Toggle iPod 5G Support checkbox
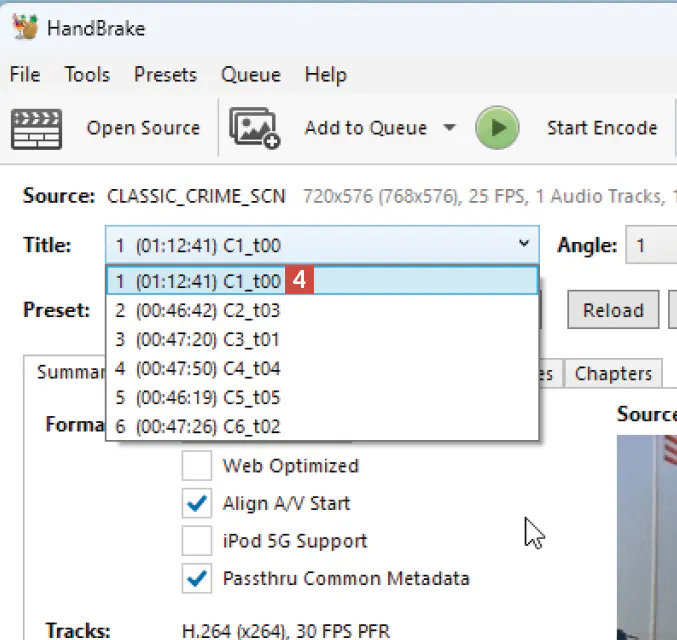Viewport: 677px width, 640px height. [197, 541]
